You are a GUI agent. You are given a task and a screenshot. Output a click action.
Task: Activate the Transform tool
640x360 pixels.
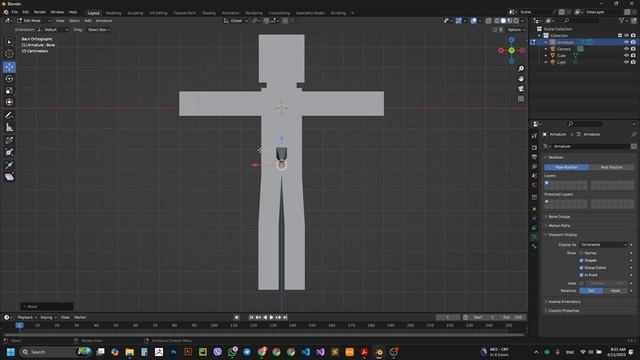[x=9, y=102]
